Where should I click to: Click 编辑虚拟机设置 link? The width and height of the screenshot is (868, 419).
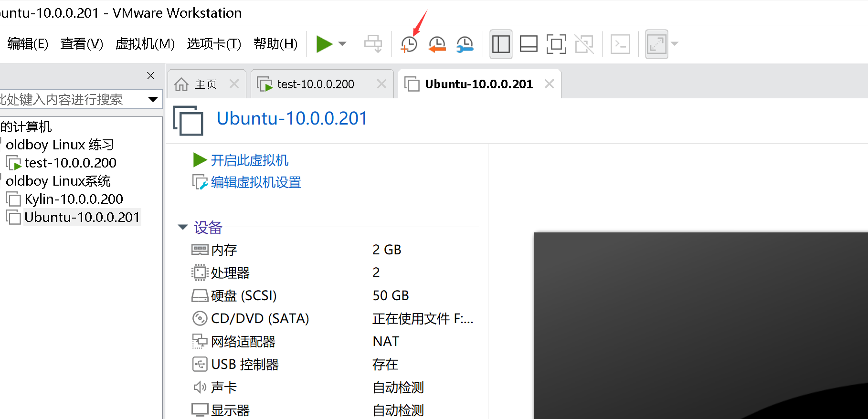[256, 182]
